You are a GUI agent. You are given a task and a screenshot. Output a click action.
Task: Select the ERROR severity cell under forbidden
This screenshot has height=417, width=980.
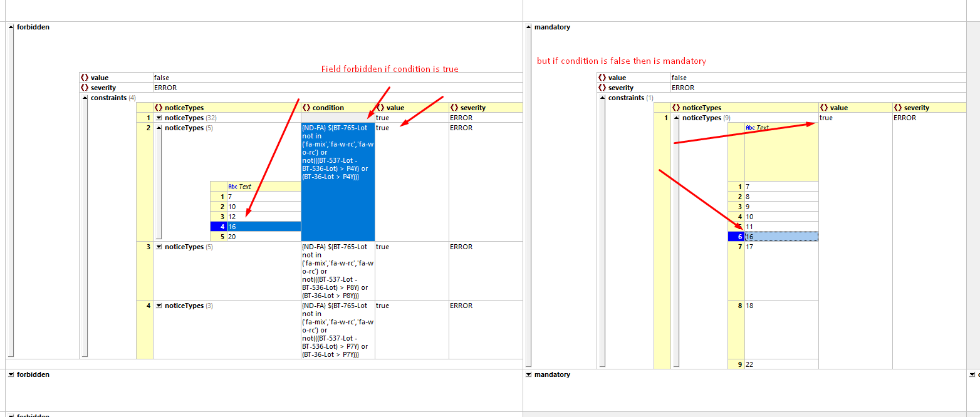338,88
